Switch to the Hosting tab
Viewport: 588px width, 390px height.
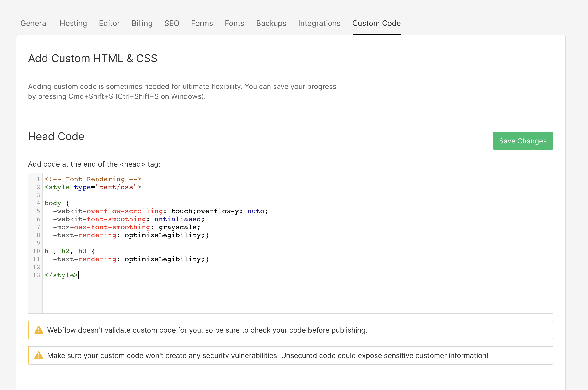pos(73,23)
